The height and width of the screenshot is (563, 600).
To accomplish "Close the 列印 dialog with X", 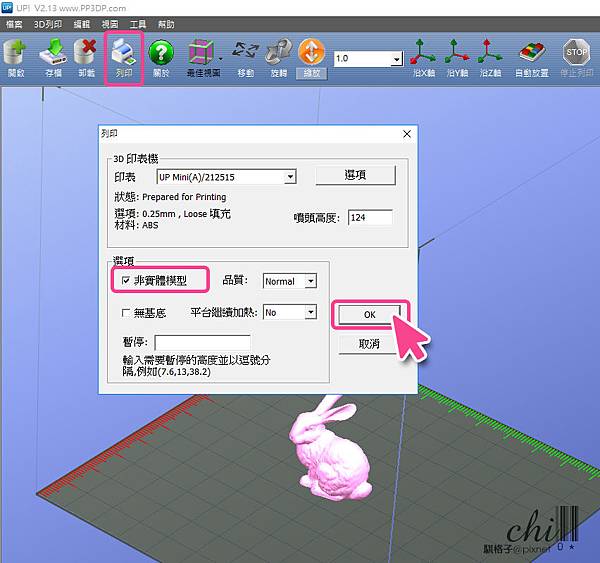I will 407,134.
